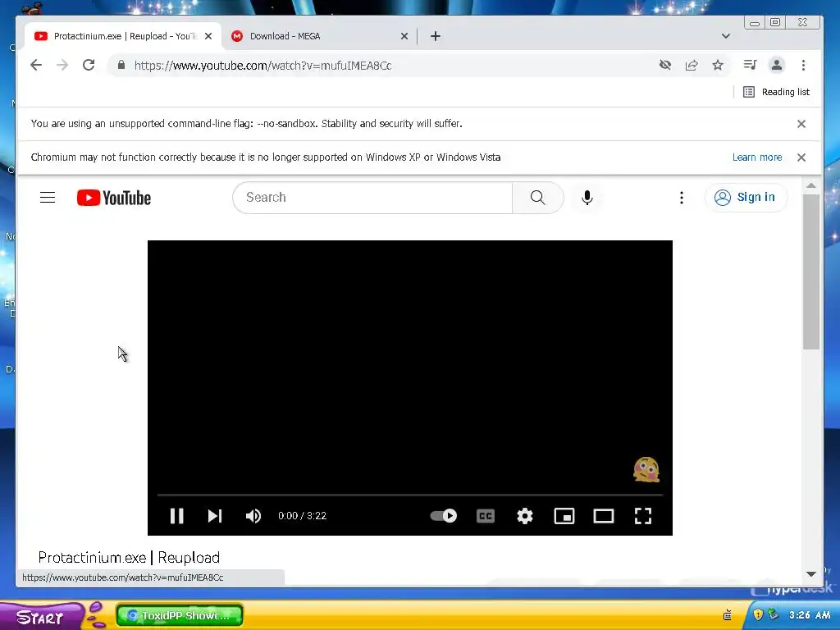Open YouTube settings three-dot menu
Screen dimensions: 840x630
point(682,197)
